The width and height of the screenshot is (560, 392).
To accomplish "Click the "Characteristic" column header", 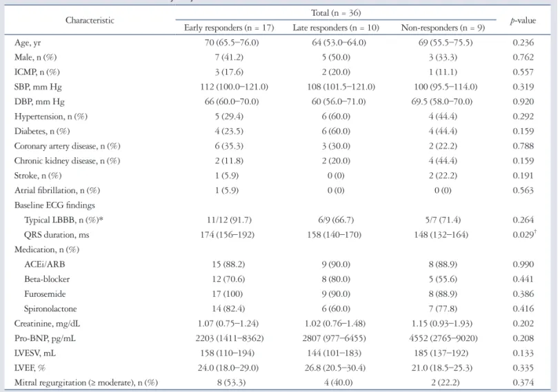I will point(90,21).
